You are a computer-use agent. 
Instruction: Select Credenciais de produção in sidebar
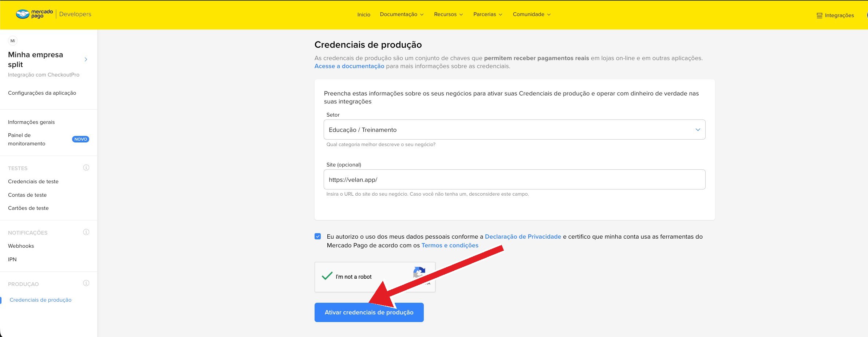40,300
